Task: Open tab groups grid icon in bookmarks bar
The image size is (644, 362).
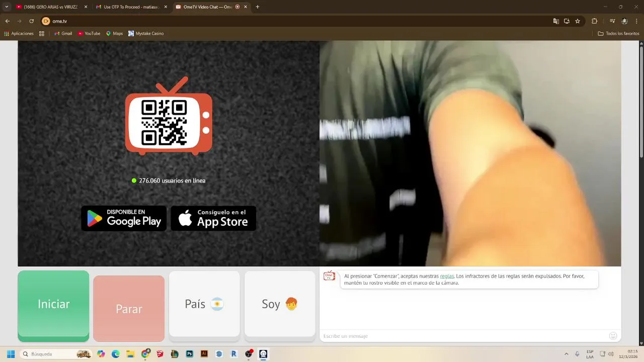Action: [42, 34]
